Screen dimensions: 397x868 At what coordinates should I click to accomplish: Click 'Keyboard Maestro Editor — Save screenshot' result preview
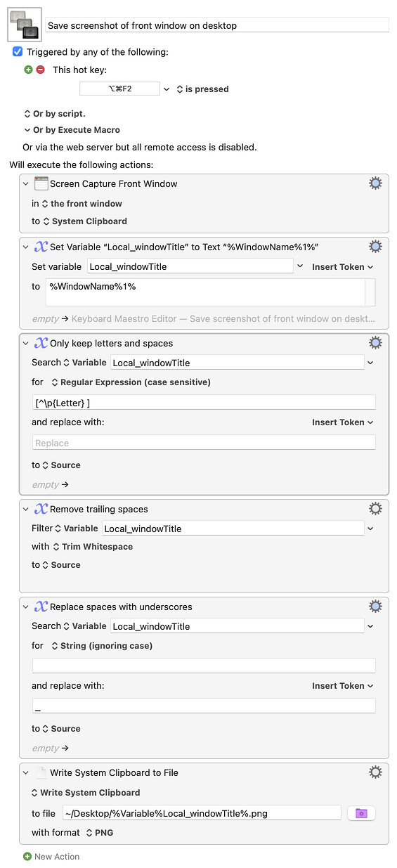[223, 319]
